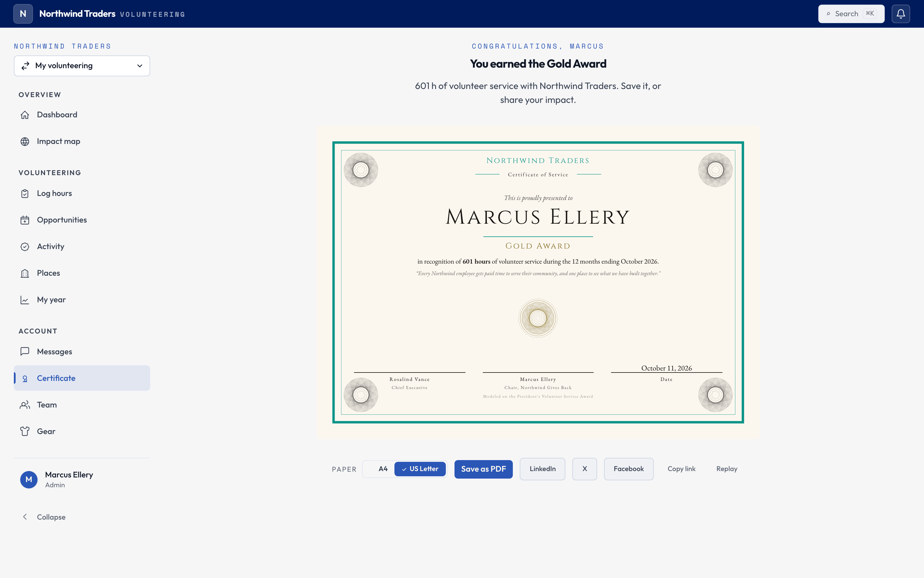Viewport: 924px width, 578px height.
Task: Click the Activity checkmark icon
Action: [x=25, y=247]
